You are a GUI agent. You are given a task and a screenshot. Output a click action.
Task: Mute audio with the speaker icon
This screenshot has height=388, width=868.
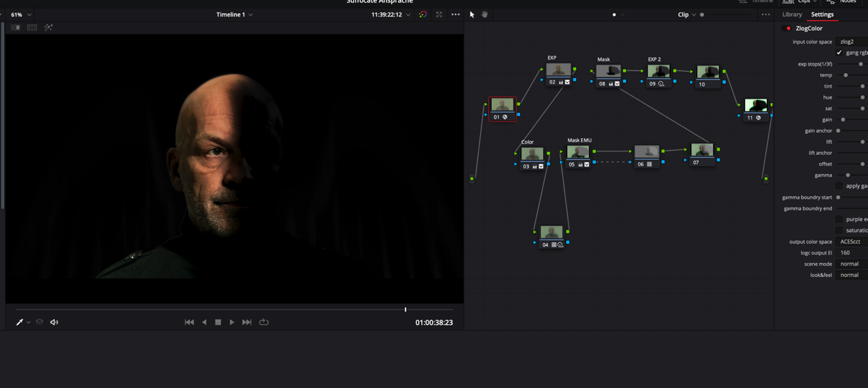click(54, 322)
